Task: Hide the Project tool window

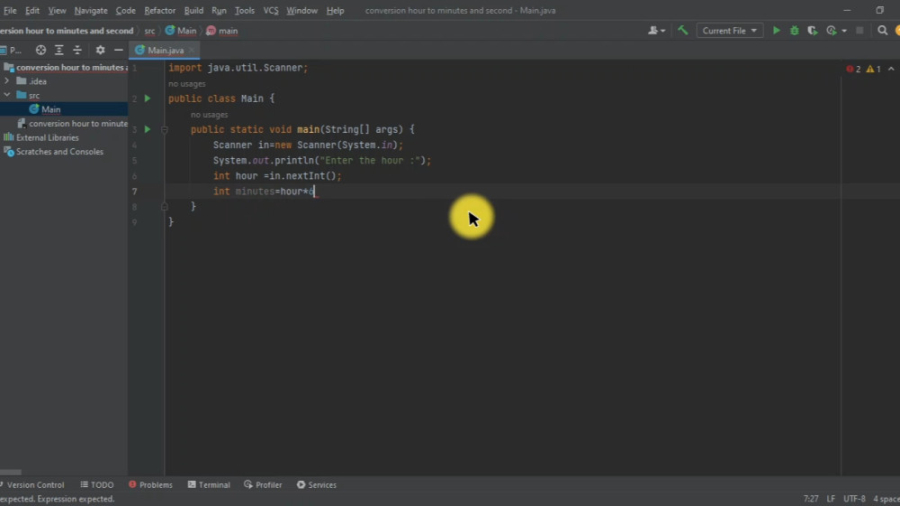Action: 118,50
